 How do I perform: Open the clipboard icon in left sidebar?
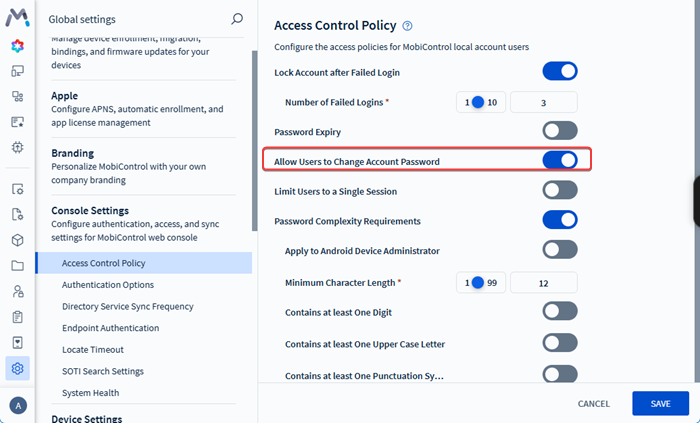tap(18, 317)
